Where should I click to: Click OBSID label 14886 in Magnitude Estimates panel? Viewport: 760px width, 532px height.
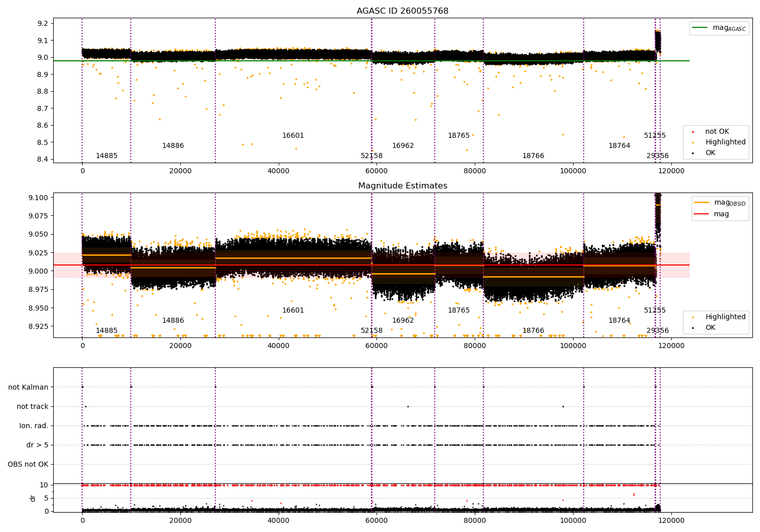(x=173, y=320)
